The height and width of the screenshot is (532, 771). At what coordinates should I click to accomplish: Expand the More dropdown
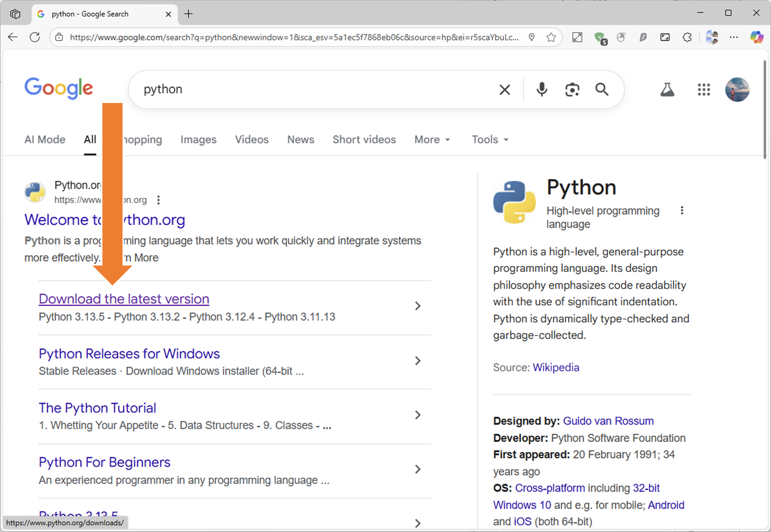pyautogui.click(x=432, y=140)
